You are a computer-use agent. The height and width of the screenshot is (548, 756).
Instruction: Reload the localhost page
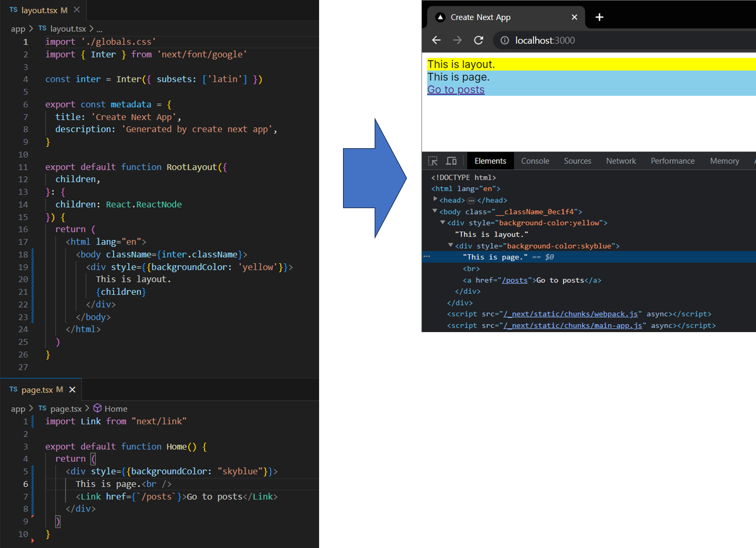click(478, 40)
